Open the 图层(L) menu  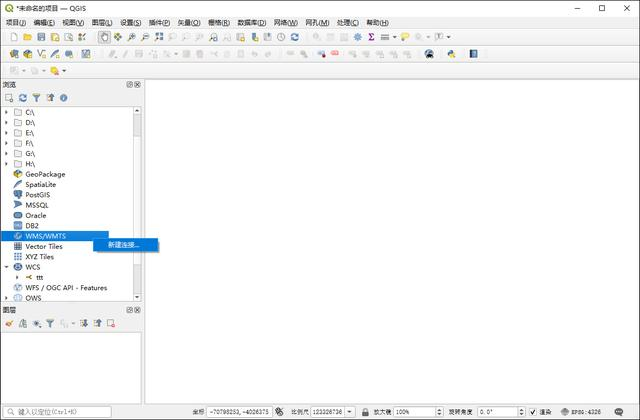(102, 22)
